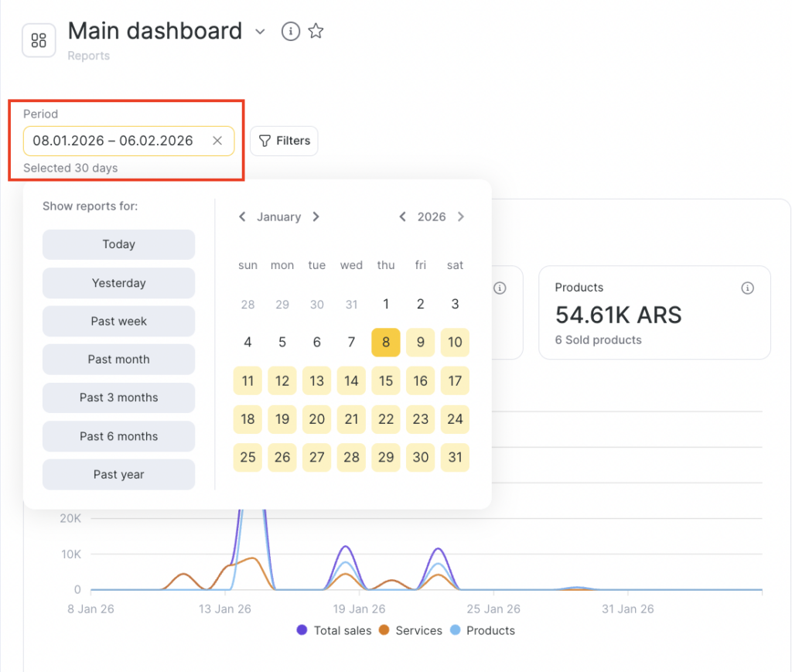Expand the Main dashboard title dropdown
The height and width of the screenshot is (672, 792).
[x=261, y=32]
